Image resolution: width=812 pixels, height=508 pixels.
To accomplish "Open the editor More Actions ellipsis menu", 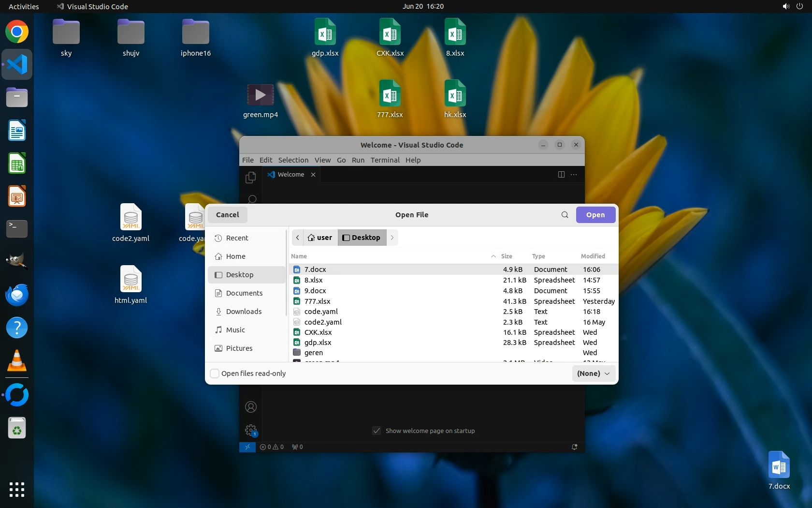I will point(574,175).
